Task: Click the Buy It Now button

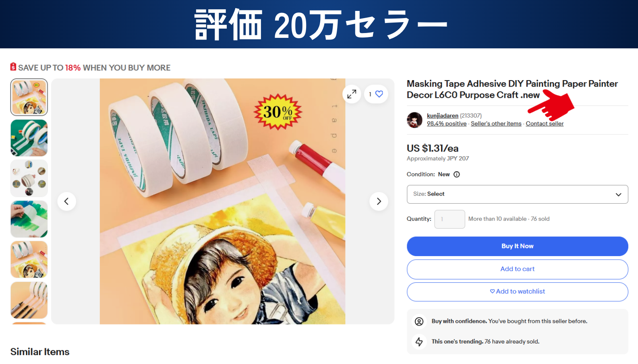Action: 517,246
